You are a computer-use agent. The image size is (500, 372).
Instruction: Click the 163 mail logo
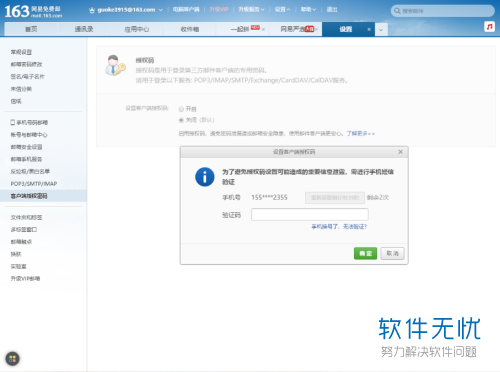33,11
